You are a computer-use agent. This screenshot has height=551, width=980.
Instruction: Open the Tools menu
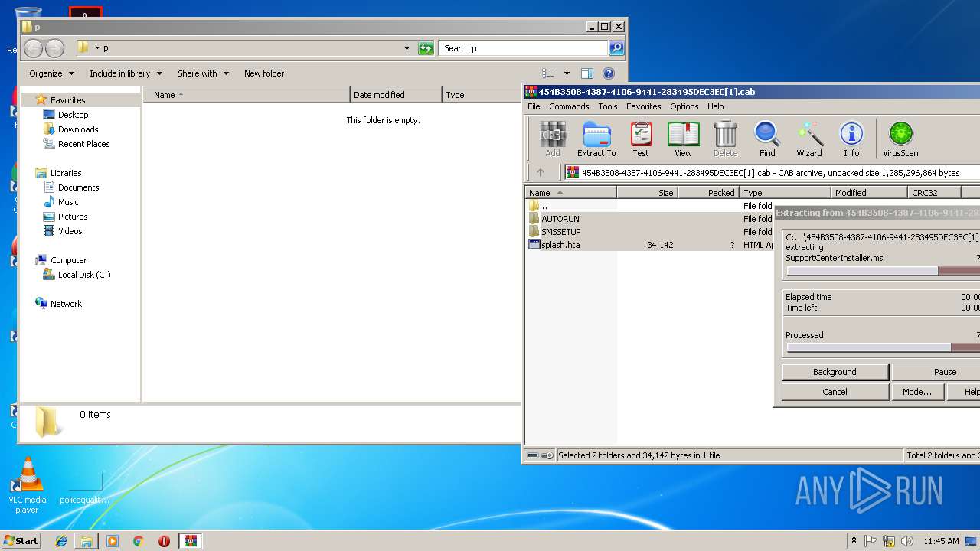[608, 106]
